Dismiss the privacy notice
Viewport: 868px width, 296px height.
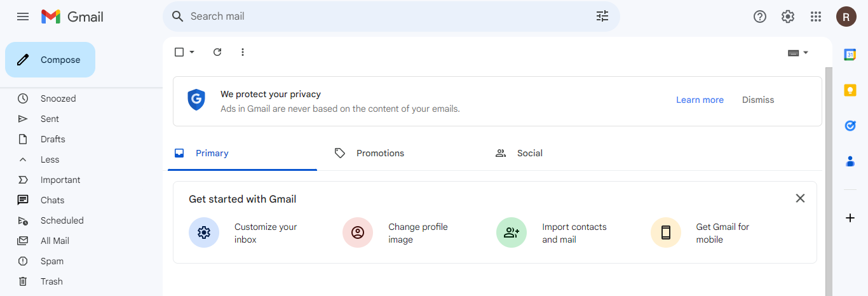coord(758,100)
